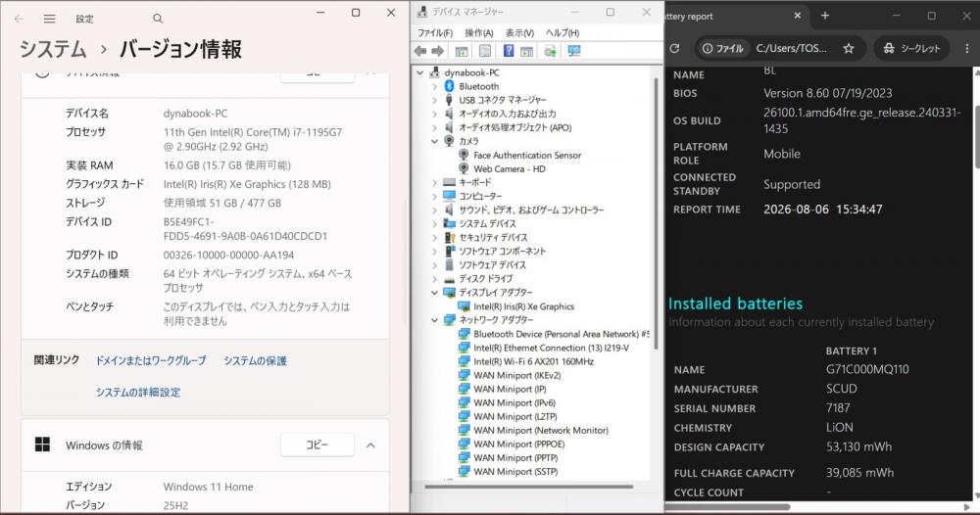The image size is (980, 515).
Task: Click the Settings back arrow
Action: click(x=19, y=19)
